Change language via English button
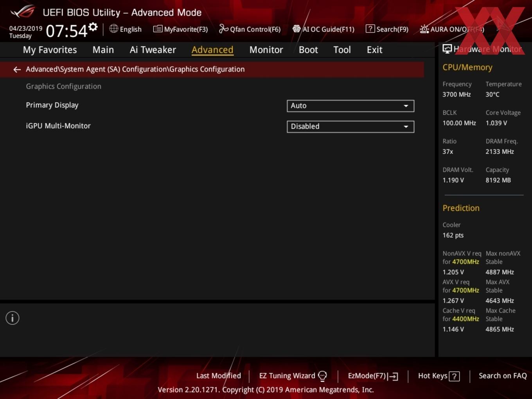This screenshot has width=532, height=399. coord(126,29)
